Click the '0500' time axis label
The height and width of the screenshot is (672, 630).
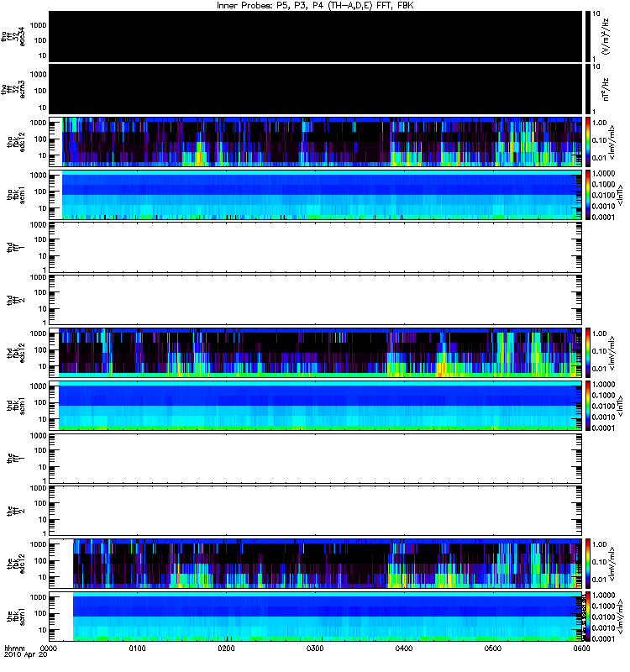[493, 648]
